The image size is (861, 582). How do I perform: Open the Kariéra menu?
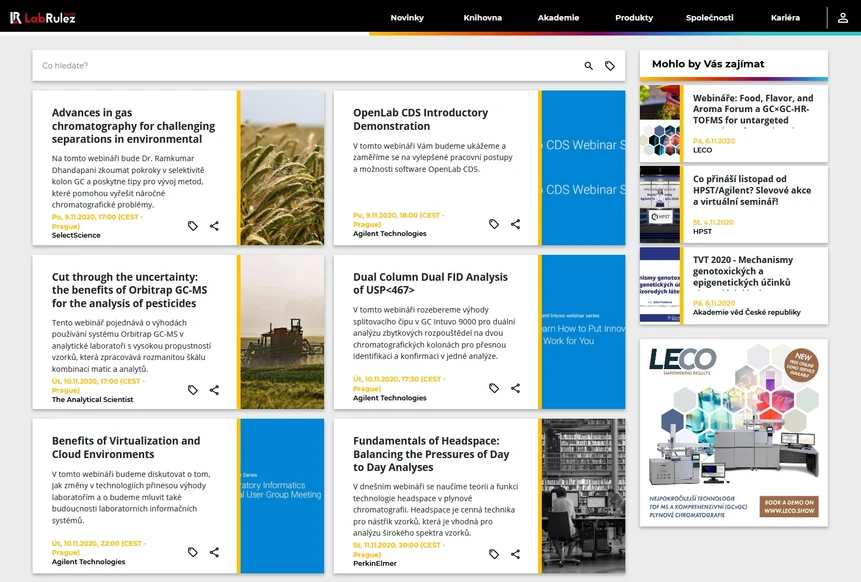tap(786, 17)
